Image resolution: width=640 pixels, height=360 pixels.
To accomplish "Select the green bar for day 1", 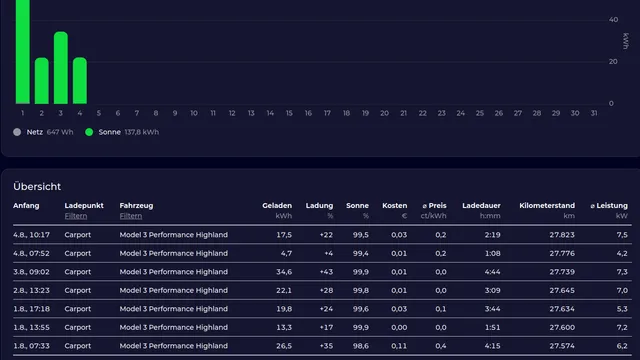I will pyautogui.click(x=22, y=51).
